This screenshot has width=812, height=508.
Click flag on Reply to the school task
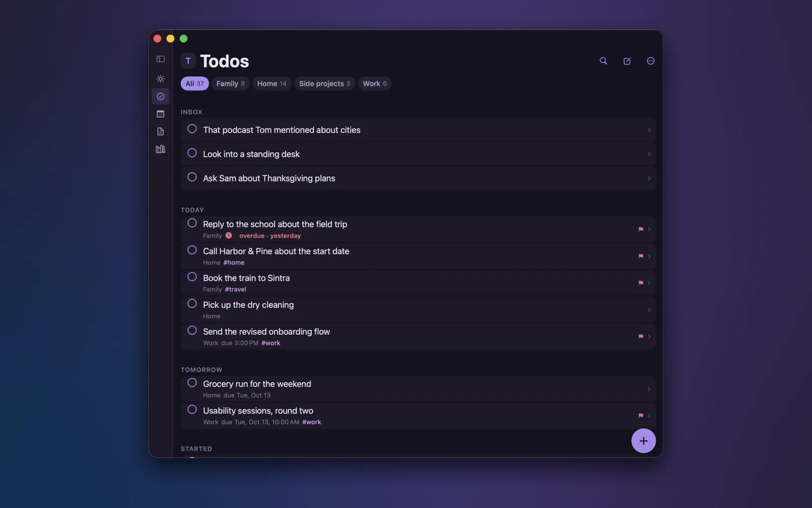(640, 230)
